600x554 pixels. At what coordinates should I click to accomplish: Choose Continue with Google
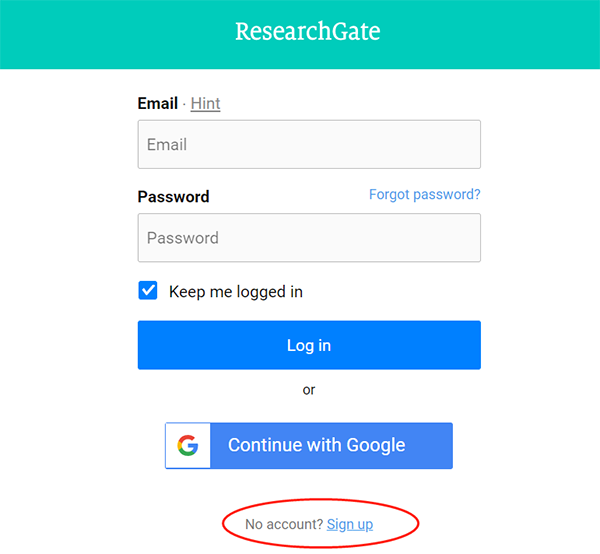pyautogui.click(x=316, y=445)
